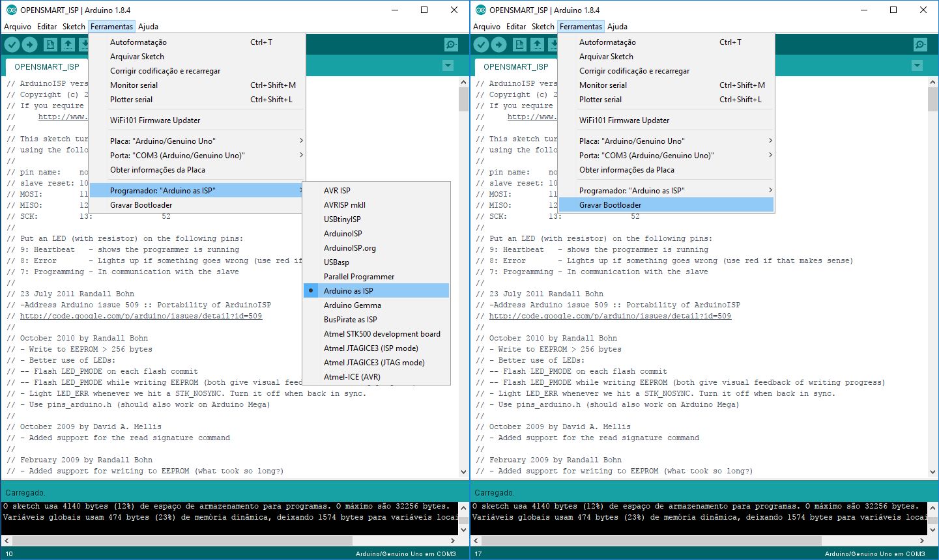
Task: Choose AVR ISP programmer
Action: [x=377, y=190]
